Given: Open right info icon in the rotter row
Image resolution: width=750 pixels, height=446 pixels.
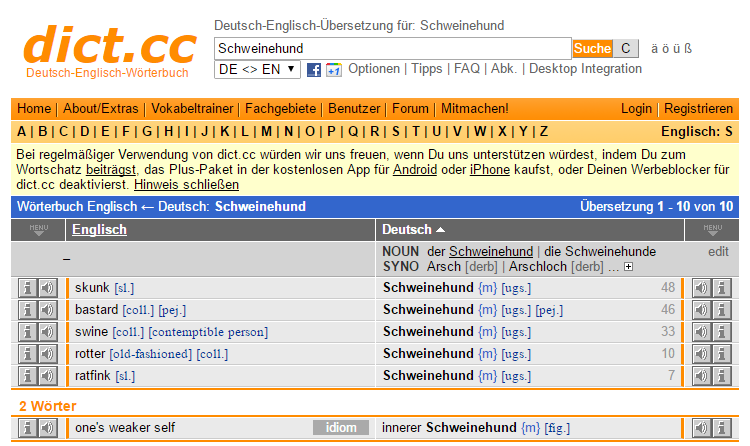Looking at the screenshot, I should [x=722, y=354].
